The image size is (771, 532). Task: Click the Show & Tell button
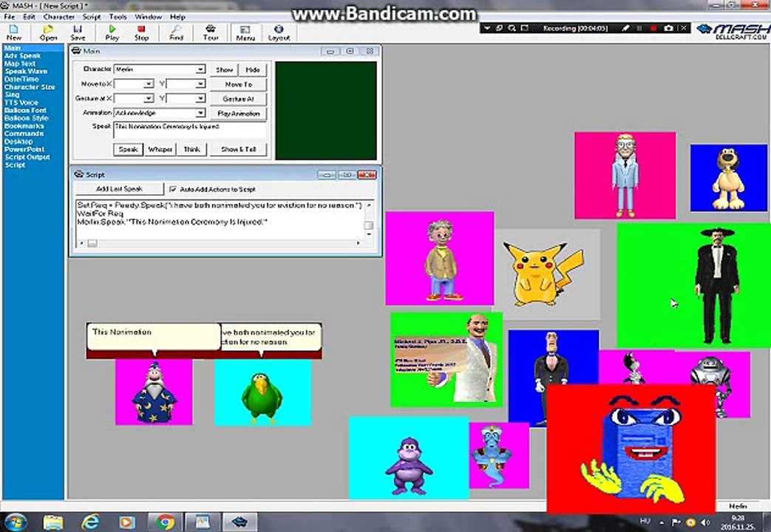(x=239, y=149)
